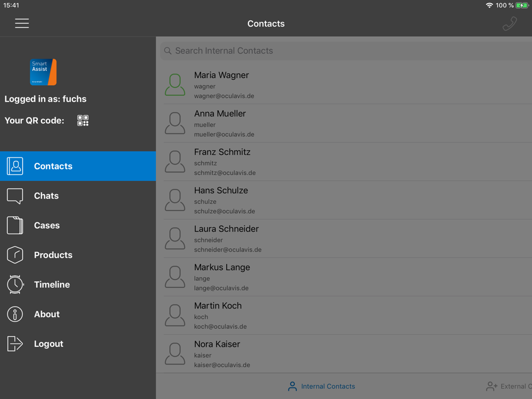
Task: Tap Laura Schneider's avatar icon
Action: 175,238
